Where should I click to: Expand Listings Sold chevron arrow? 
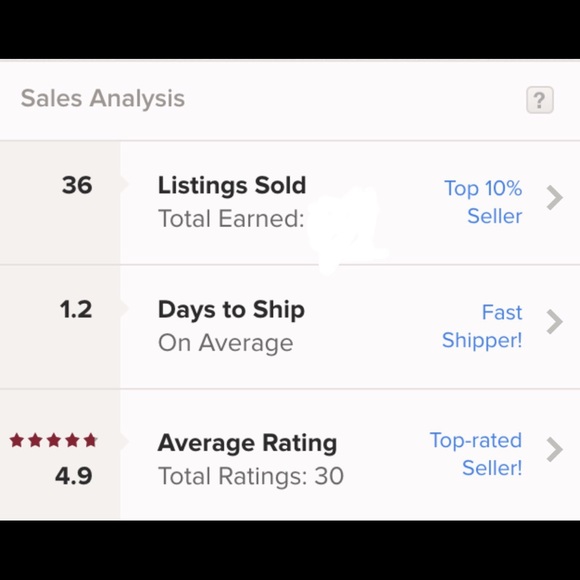click(x=554, y=198)
